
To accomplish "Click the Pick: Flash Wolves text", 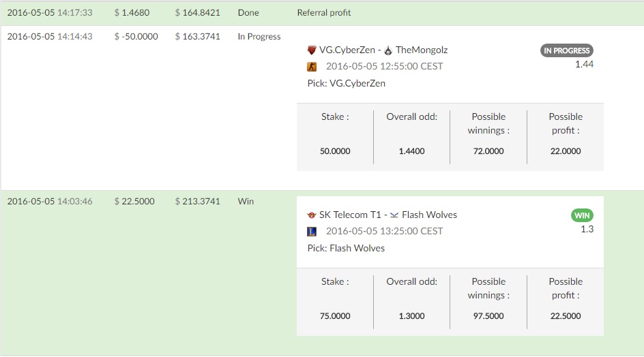I will click(x=346, y=248).
